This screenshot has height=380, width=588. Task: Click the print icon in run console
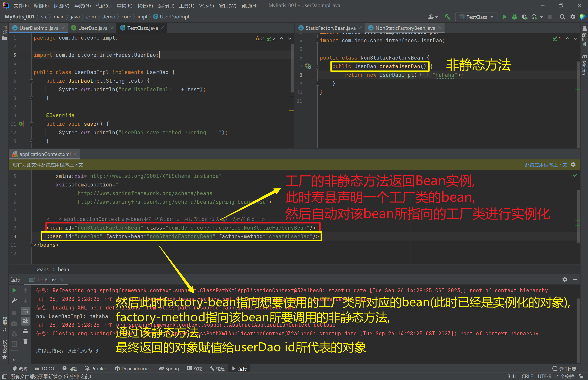(25, 332)
